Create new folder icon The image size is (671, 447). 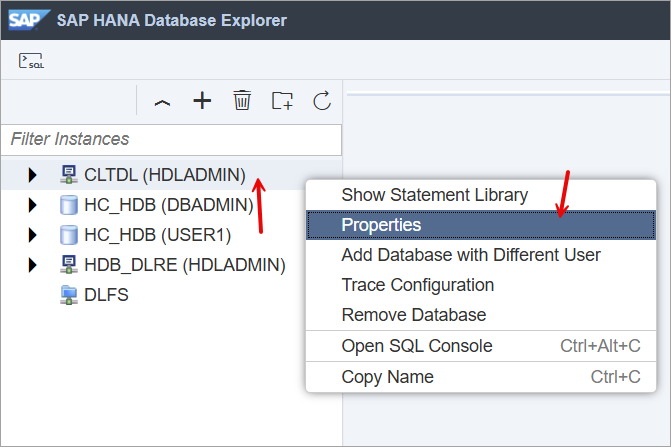point(282,101)
